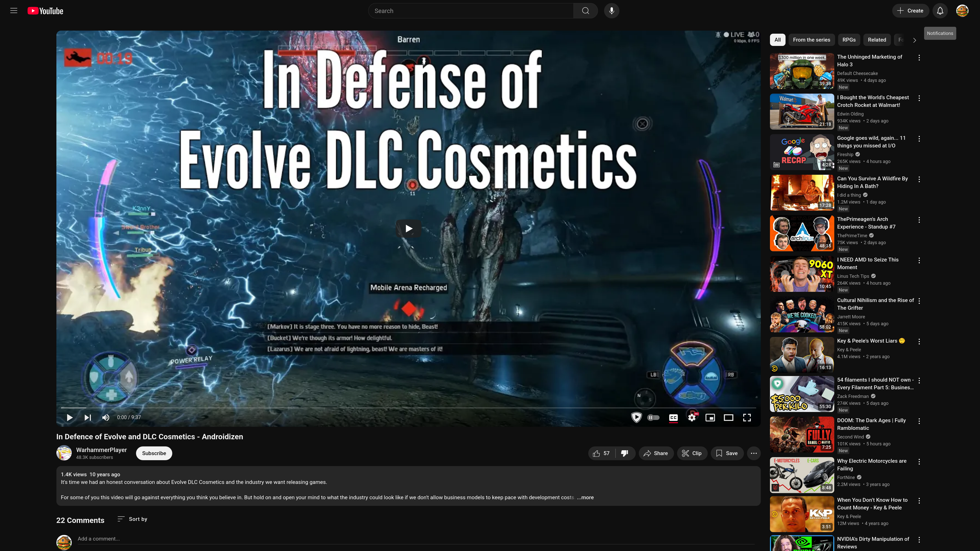Open the WarhammerPlayer channel name
Viewport: 980px width, 551px height.
tap(101, 450)
